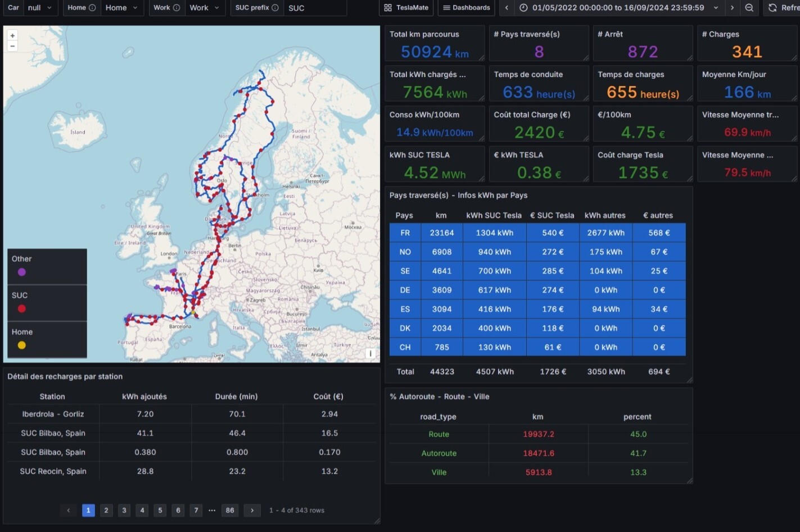800x532 pixels.
Task: Shift time range backward with left arrow
Action: tap(507, 8)
